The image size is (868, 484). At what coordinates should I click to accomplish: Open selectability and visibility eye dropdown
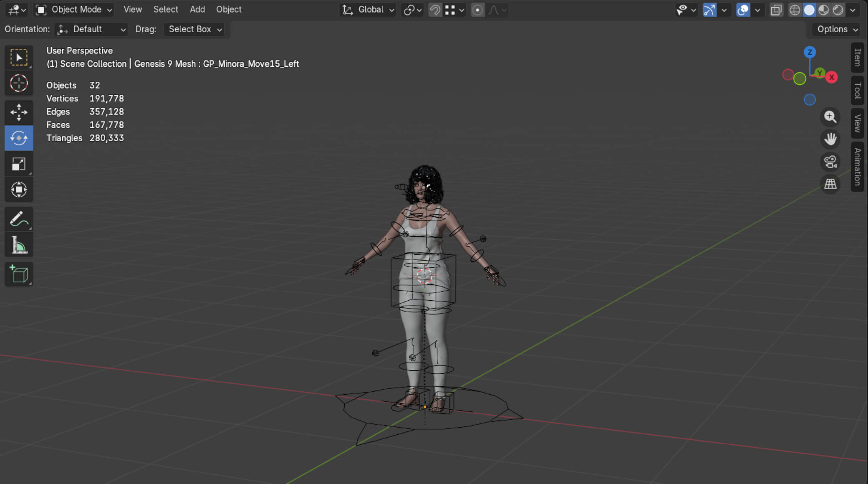(x=686, y=10)
